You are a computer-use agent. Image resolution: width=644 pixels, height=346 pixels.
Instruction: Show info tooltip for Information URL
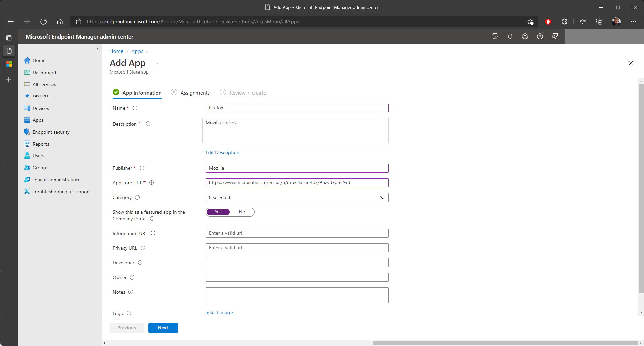tap(153, 233)
